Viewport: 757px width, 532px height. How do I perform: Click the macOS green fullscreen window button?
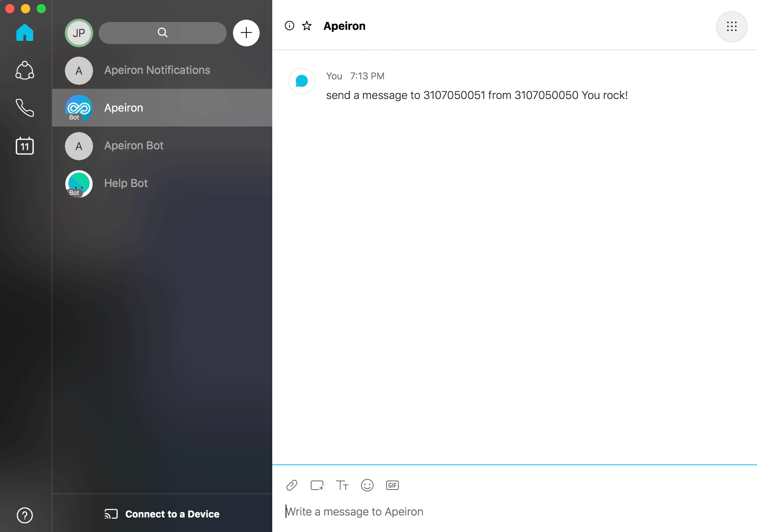[41, 9]
